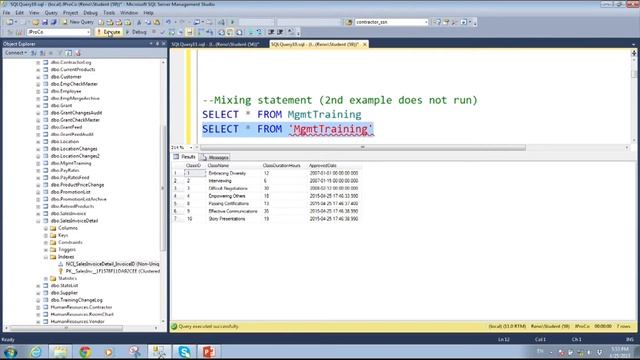Click the New Query button

click(x=78, y=22)
